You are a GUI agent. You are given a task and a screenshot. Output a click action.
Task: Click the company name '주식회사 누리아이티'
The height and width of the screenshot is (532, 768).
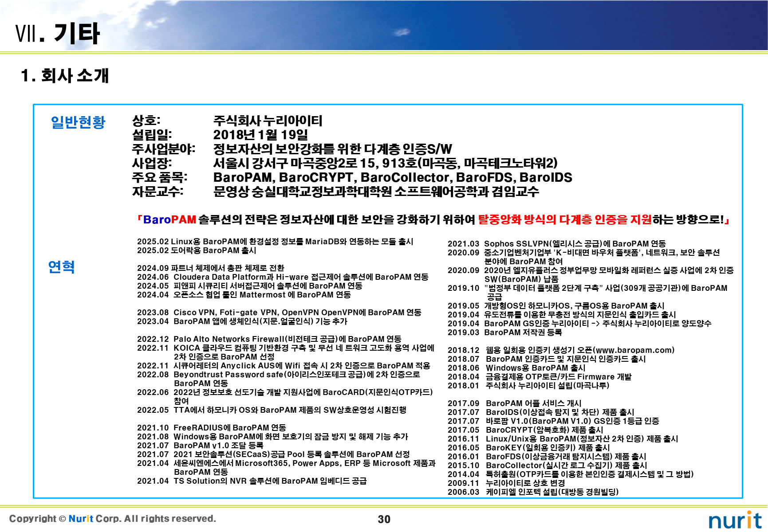pos(268,121)
